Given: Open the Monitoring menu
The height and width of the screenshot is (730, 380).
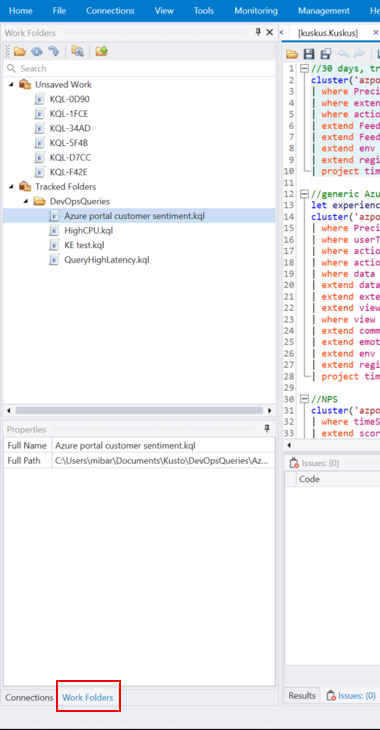Looking at the screenshot, I should tap(256, 11).
